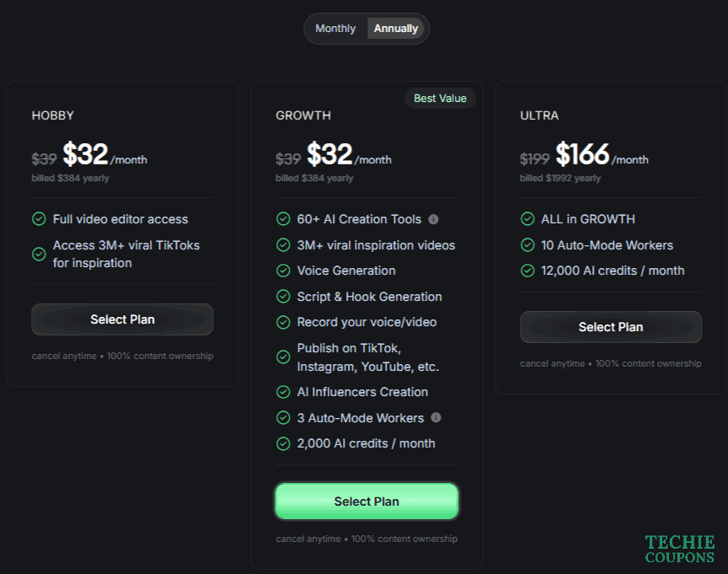728x574 pixels.
Task: Select Plan for the HOBBY tier
Action: [x=122, y=319]
